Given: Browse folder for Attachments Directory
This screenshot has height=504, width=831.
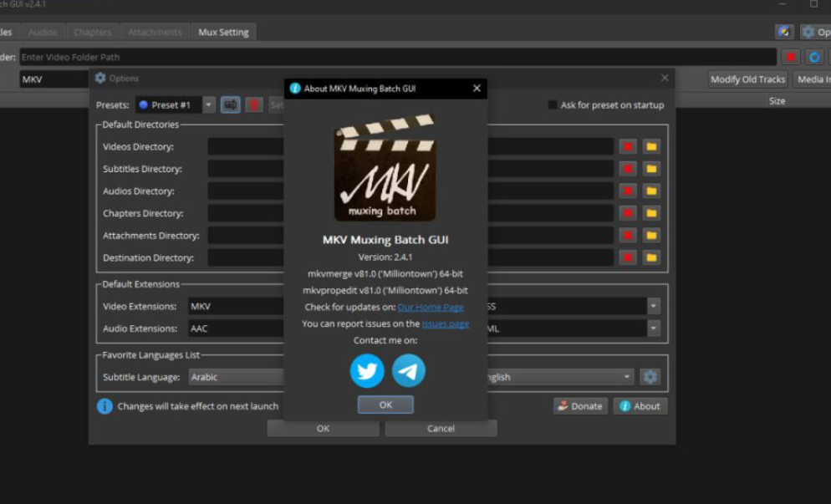Looking at the screenshot, I should [x=651, y=236].
